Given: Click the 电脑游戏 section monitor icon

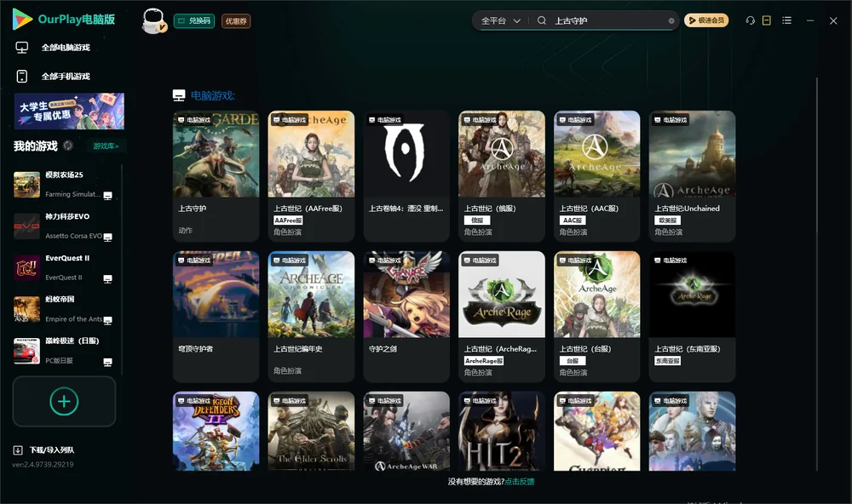Looking at the screenshot, I should 179,95.
